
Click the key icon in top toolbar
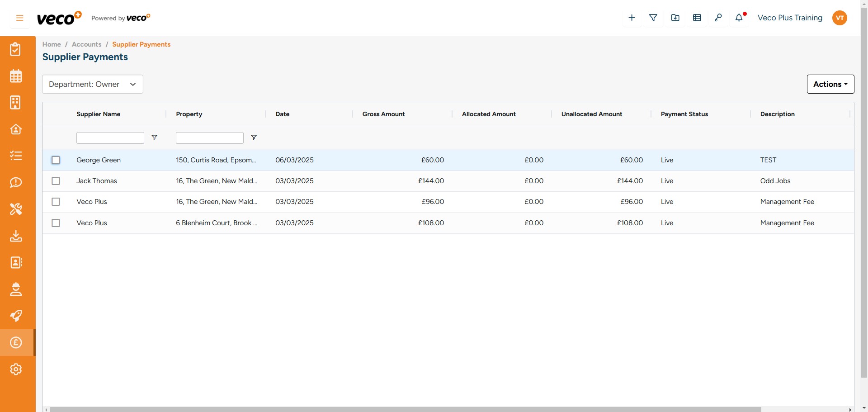pos(718,18)
